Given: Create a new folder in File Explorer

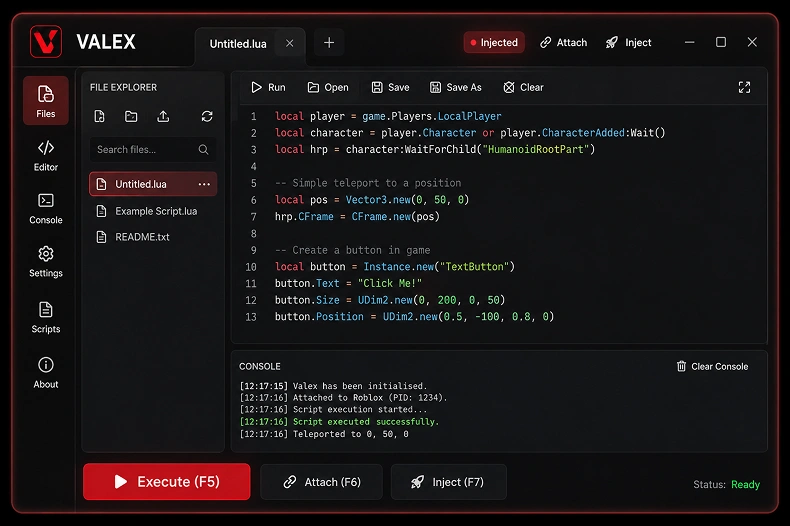Looking at the screenshot, I should 131,117.
